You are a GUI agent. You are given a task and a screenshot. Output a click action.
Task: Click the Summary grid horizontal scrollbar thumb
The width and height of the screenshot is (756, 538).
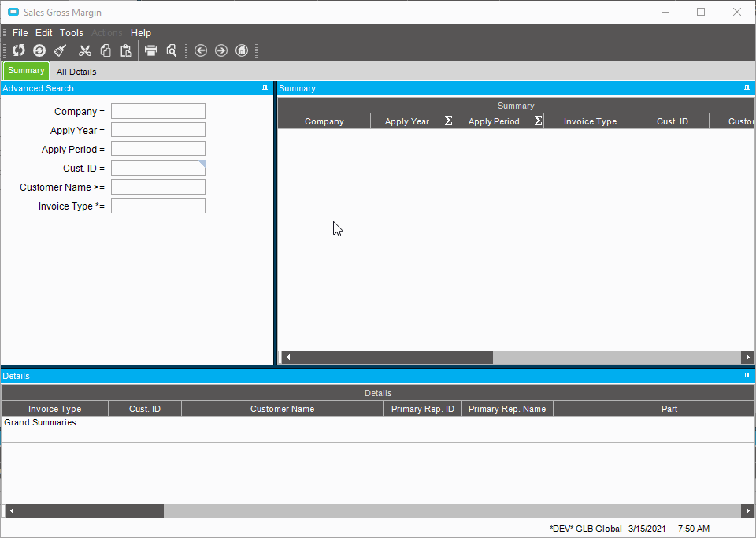click(x=394, y=357)
